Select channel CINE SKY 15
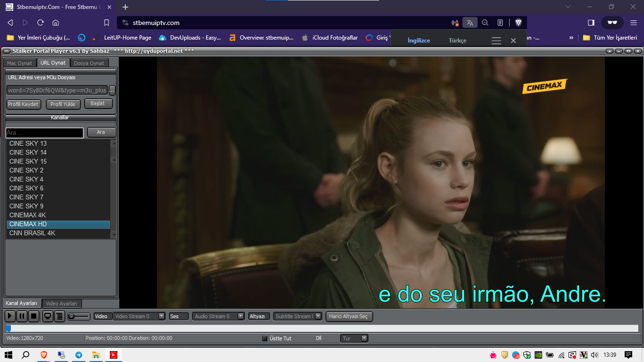This screenshot has width=644, height=362. coord(58,161)
